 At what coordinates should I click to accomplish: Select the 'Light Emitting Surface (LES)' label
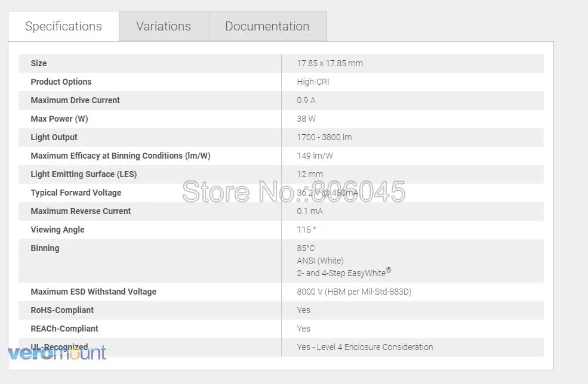click(x=84, y=174)
